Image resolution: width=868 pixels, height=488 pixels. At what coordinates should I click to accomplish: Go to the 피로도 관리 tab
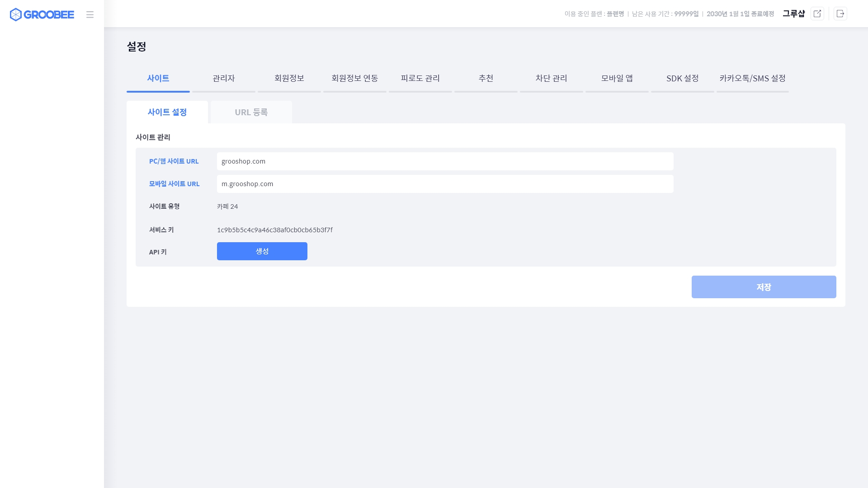click(x=420, y=78)
